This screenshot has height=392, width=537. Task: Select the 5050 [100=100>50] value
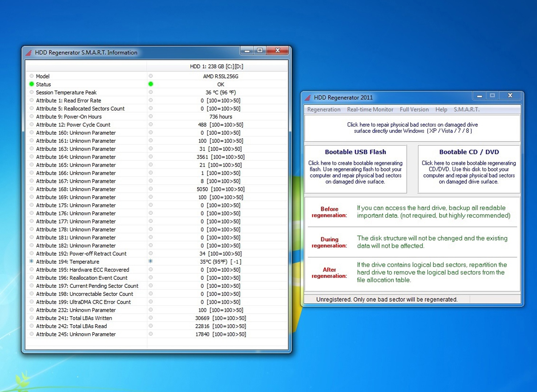[x=221, y=189]
